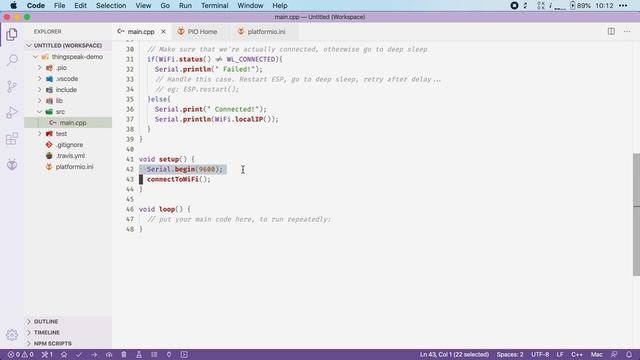640x360 pixels.
Task: Change end of line sequence LF
Action: [560, 355]
